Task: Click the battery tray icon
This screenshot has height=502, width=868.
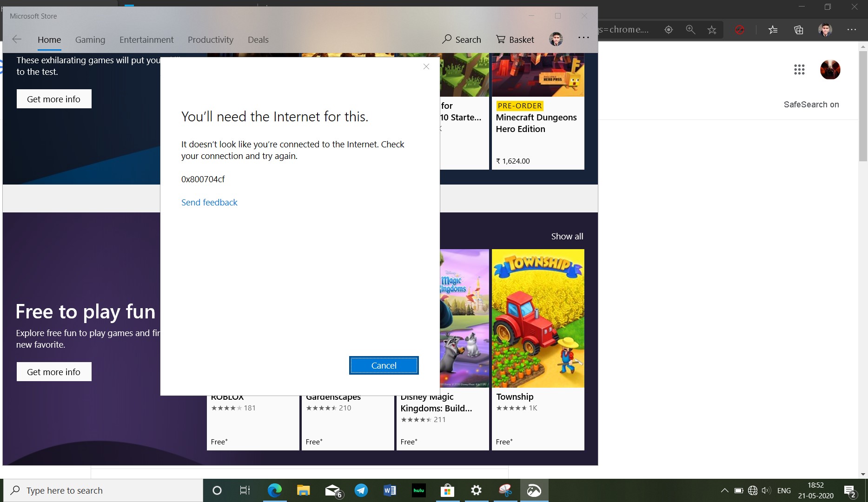Action: coord(738,490)
